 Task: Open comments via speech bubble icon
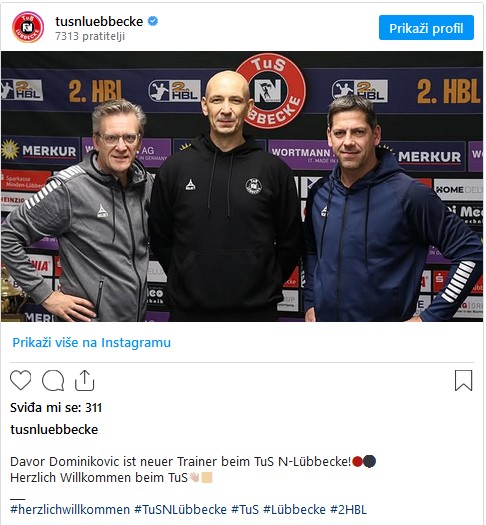point(53,380)
